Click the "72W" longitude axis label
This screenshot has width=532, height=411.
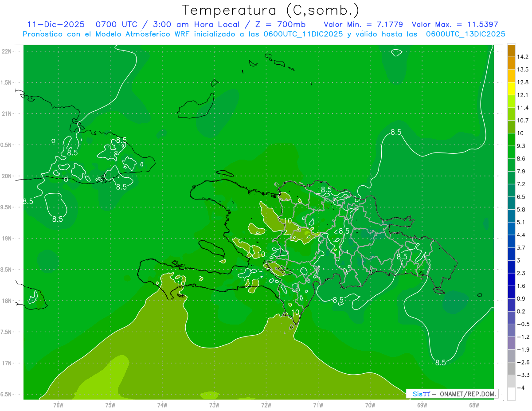click(x=266, y=405)
